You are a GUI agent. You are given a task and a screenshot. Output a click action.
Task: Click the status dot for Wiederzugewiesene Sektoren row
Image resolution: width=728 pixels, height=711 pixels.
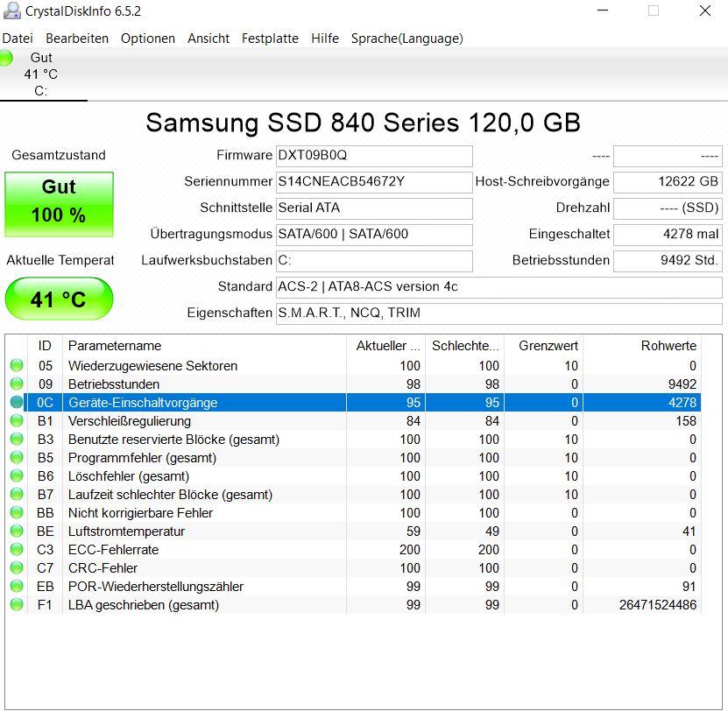pos(17,365)
